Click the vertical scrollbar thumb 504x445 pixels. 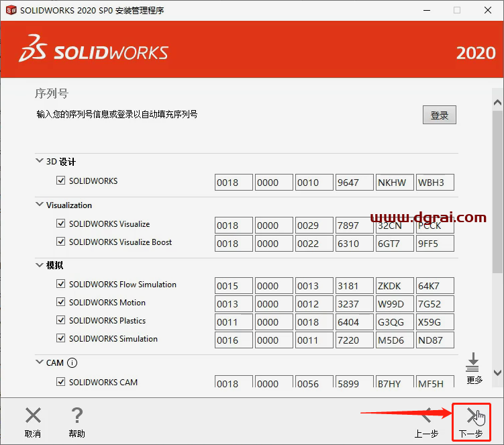click(x=497, y=192)
